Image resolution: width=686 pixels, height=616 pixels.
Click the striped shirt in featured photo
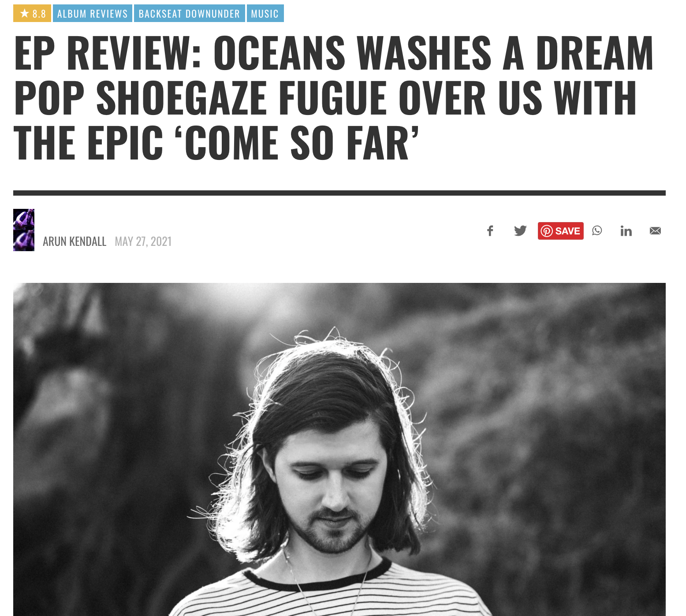point(331,590)
